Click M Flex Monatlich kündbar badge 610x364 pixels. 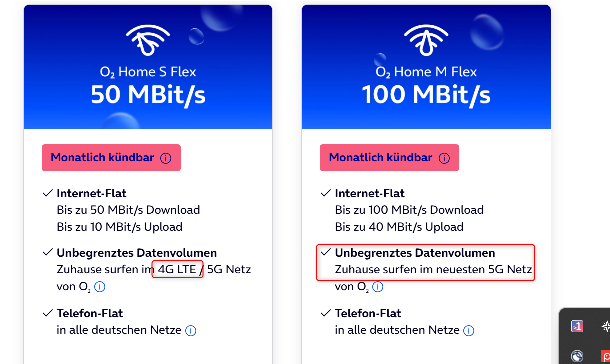pos(389,158)
